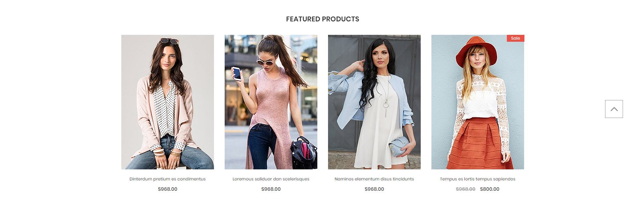
Task: Open the pink sleeveless knit top product photo
Action: (271, 102)
